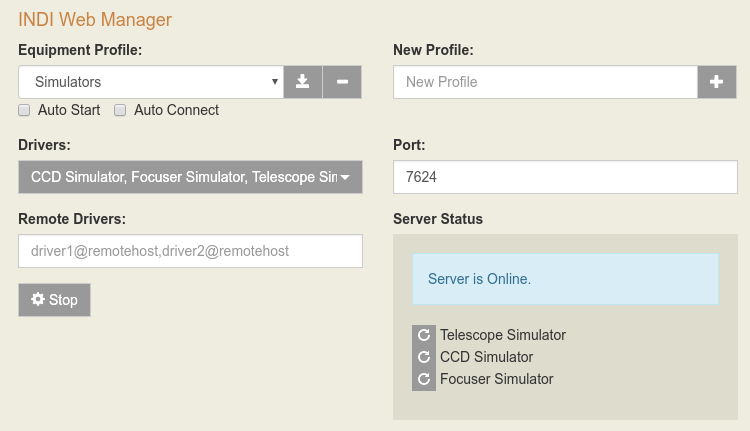
Task: Click the Remote Drivers text field
Action: point(190,251)
